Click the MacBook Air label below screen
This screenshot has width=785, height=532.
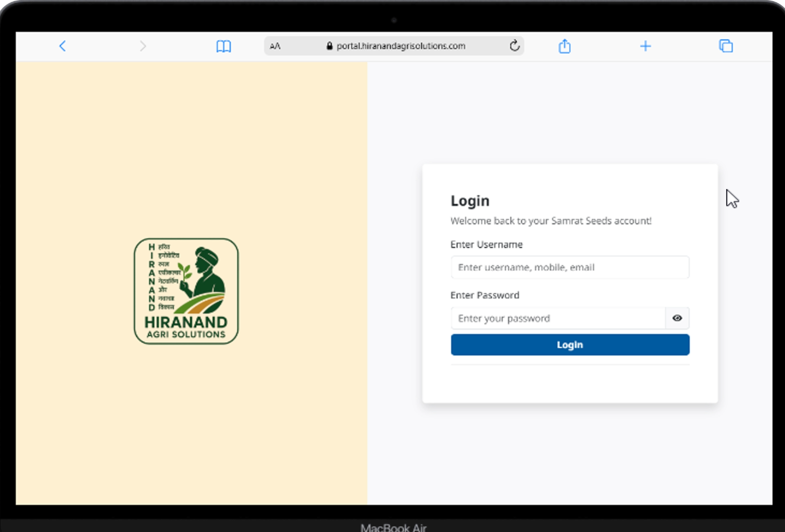pos(393,527)
